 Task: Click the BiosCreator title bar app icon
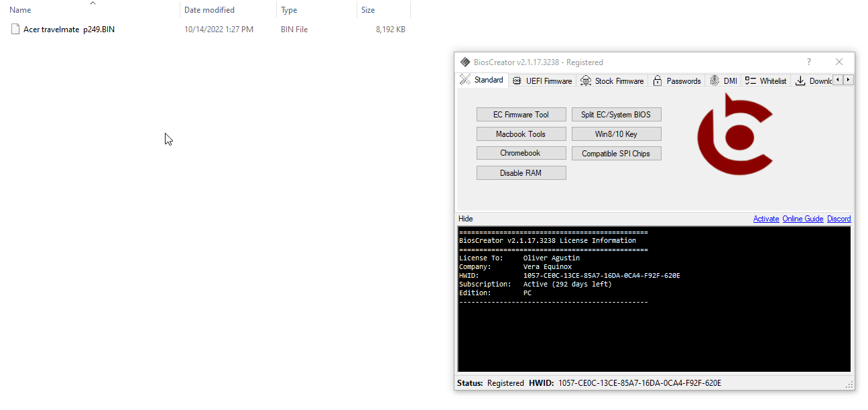465,62
